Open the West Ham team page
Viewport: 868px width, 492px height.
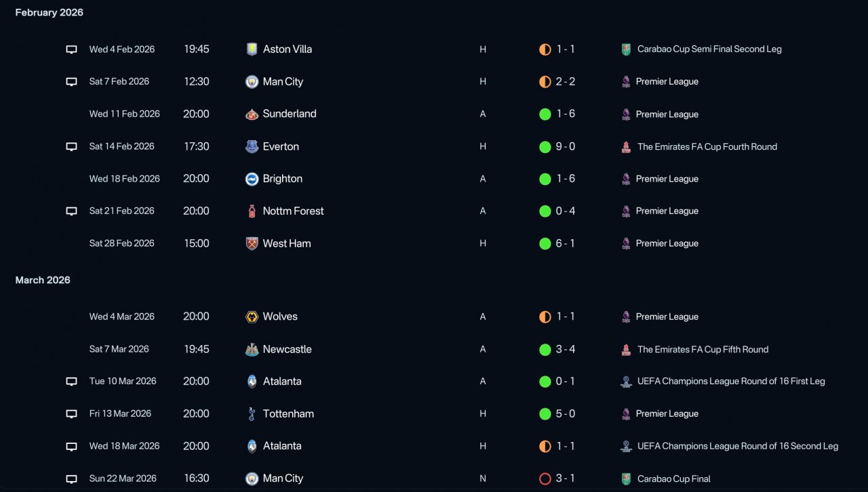(x=287, y=243)
